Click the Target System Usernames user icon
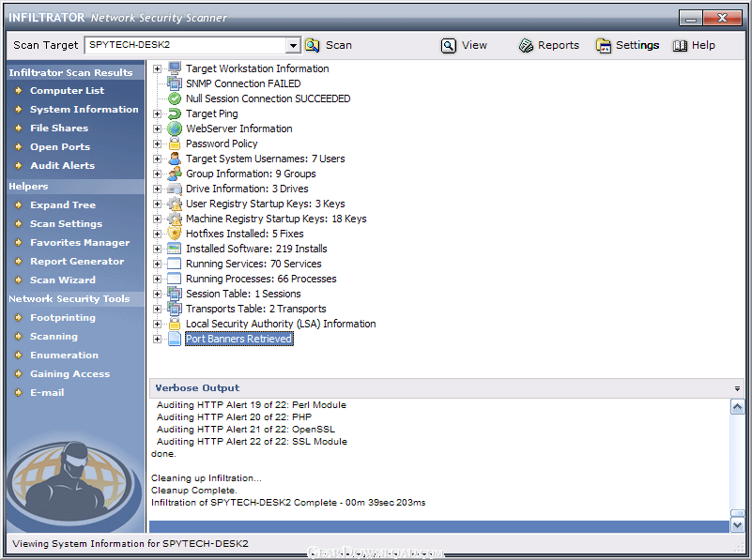The image size is (752, 560). click(175, 159)
